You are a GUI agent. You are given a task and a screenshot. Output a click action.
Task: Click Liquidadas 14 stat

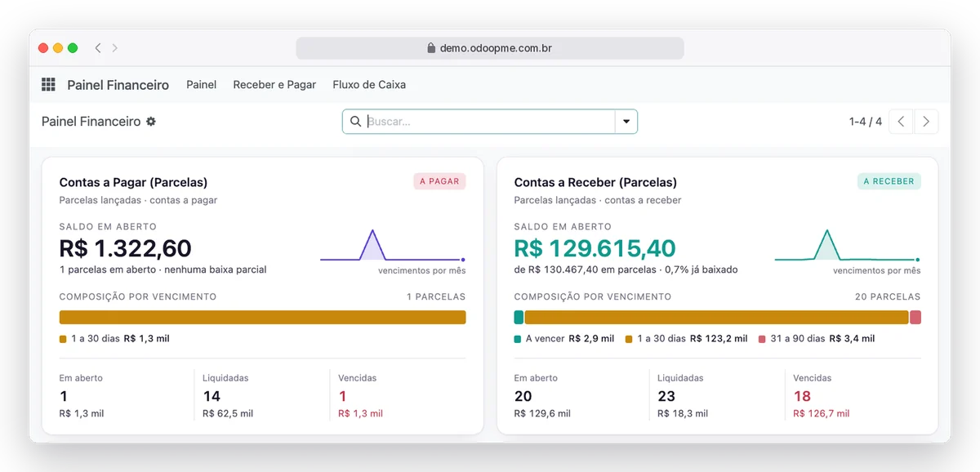228,396
